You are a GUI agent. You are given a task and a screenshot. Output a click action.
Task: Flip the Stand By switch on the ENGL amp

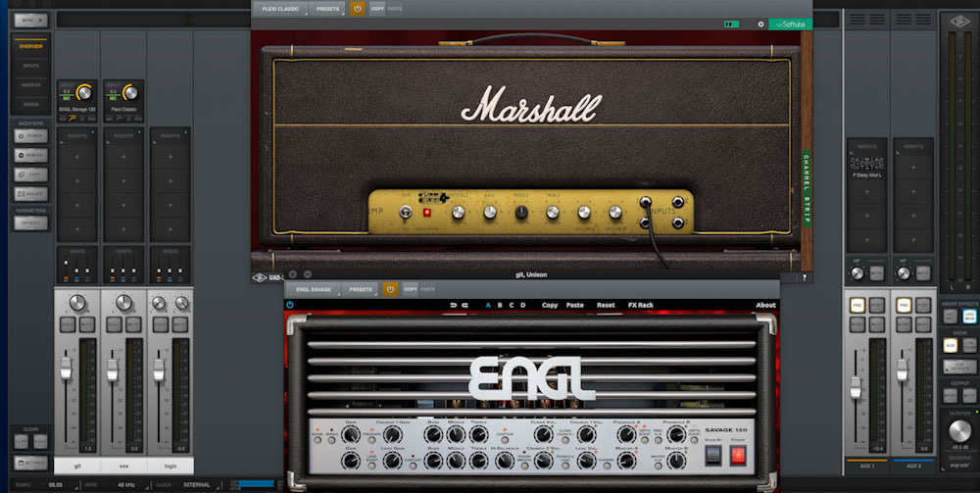712,454
